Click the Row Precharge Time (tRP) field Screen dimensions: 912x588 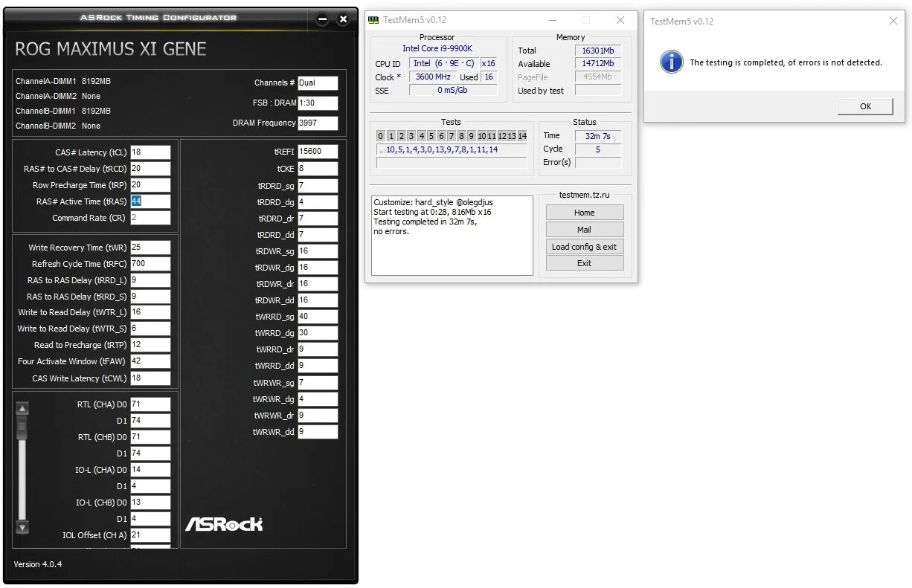[150, 185]
